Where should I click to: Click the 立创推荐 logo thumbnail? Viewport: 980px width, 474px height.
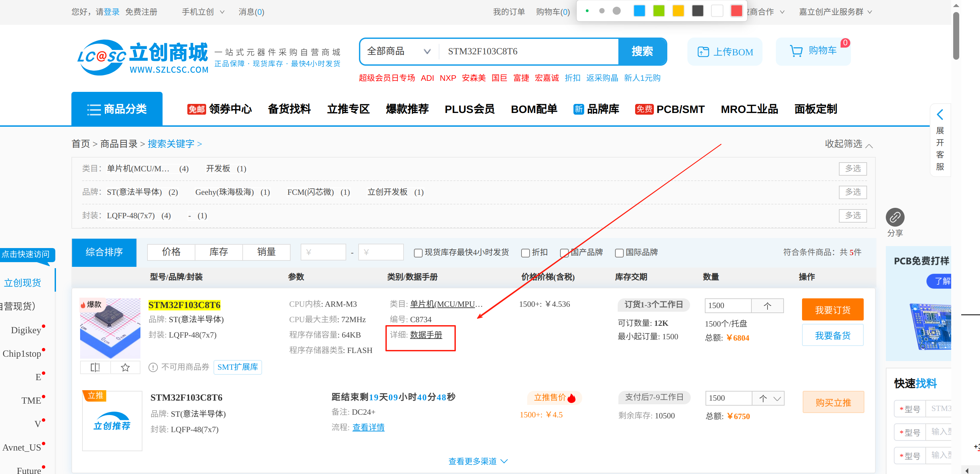point(112,421)
